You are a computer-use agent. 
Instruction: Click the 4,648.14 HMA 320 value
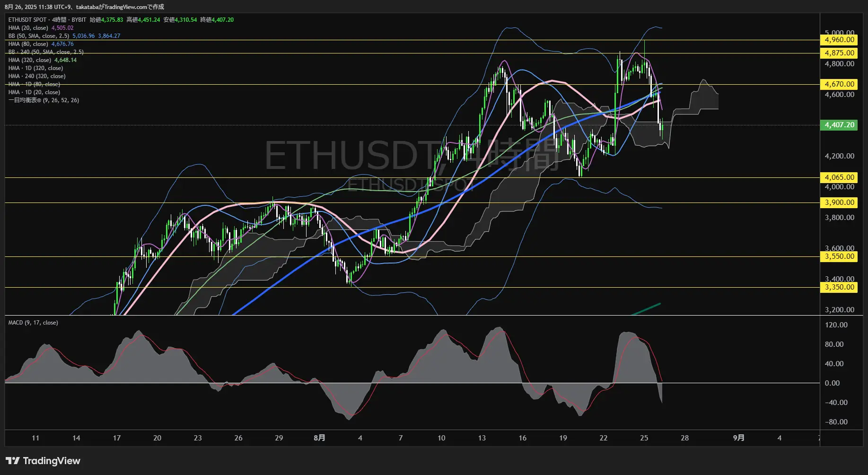(x=65, y=60)
